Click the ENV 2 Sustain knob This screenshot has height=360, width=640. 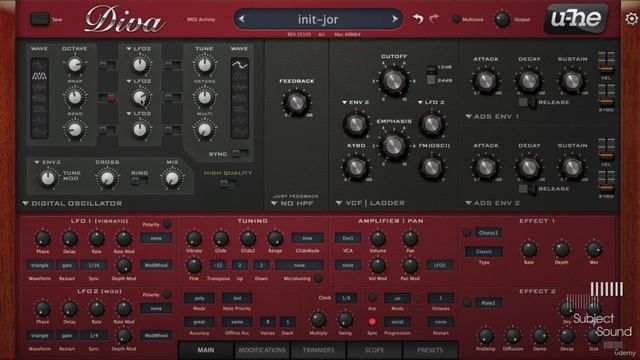(x=572, y=167)
